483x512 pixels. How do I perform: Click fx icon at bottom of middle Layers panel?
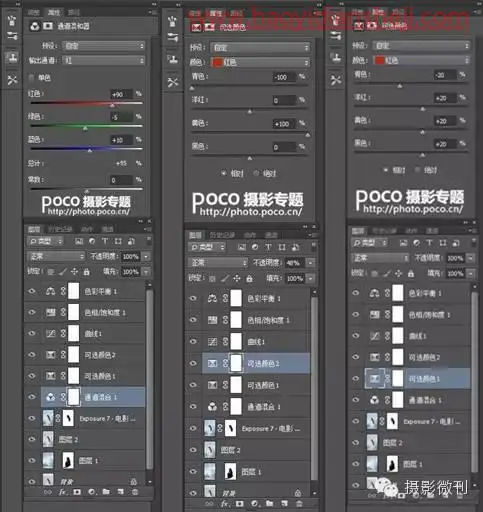pyautogui.click(x=224, y=504)
